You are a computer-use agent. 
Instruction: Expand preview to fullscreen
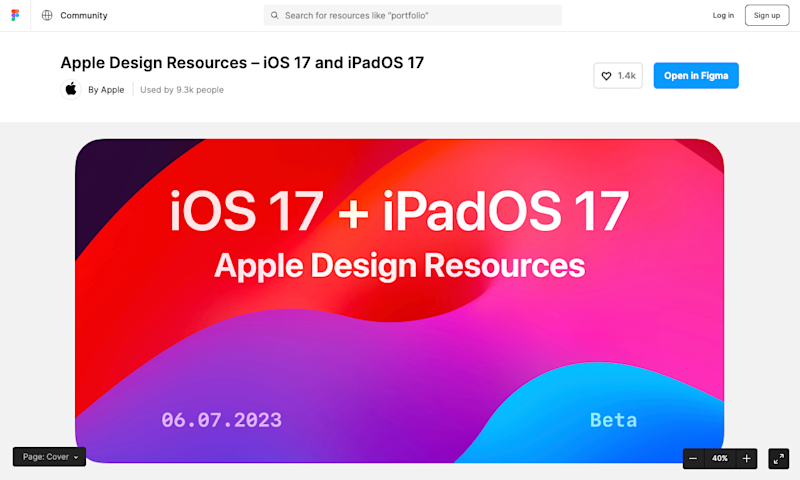click(x=779, y=459)
